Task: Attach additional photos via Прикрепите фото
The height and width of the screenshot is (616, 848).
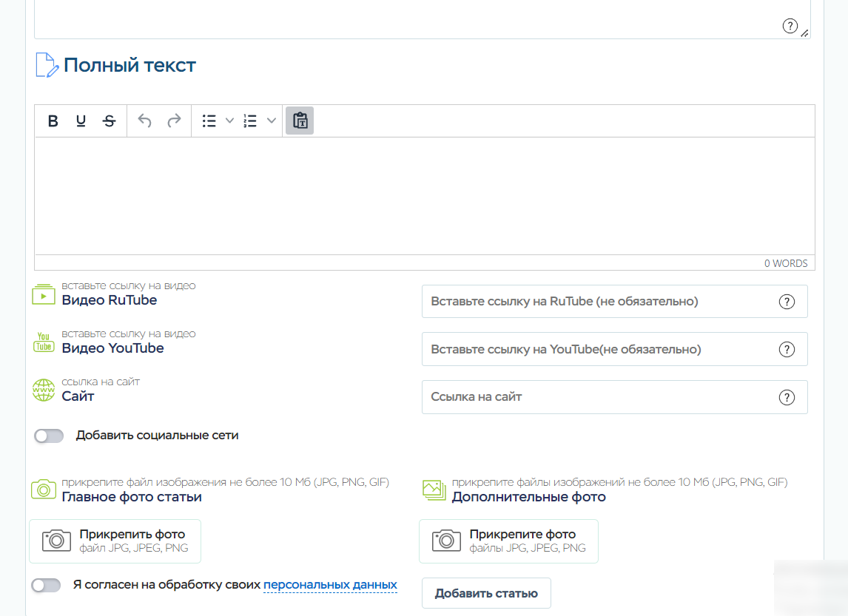Action: 508,541
